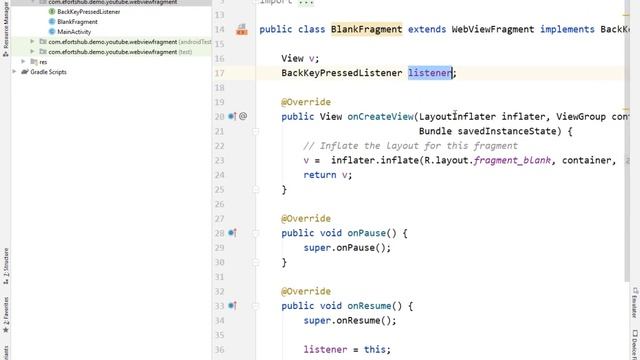Collapse the onPause method fold marker on line 28
The width and height of the screenshot is (640, 360).
point(256,233)
